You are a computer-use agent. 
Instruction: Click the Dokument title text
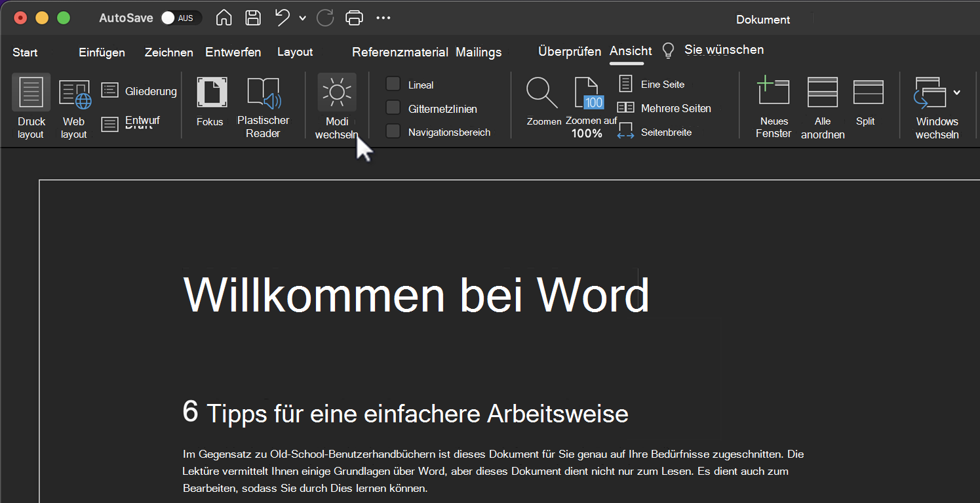[763, 20]
